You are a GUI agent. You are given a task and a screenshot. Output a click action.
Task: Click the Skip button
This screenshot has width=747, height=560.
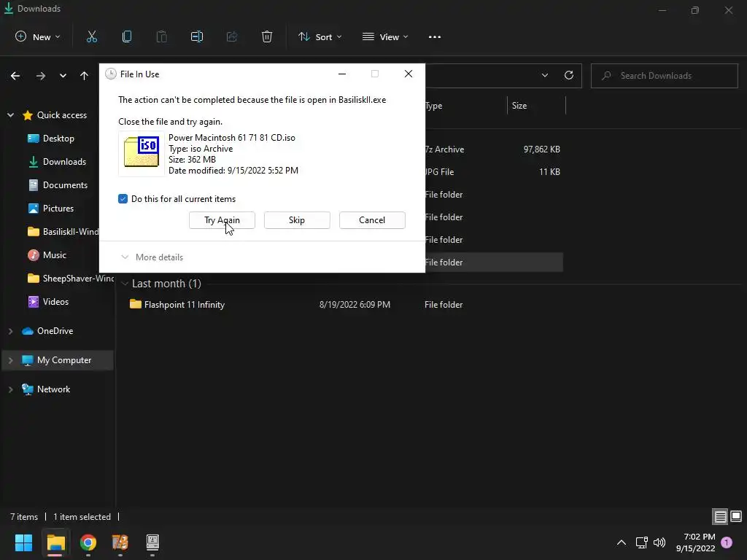[297, 220]
